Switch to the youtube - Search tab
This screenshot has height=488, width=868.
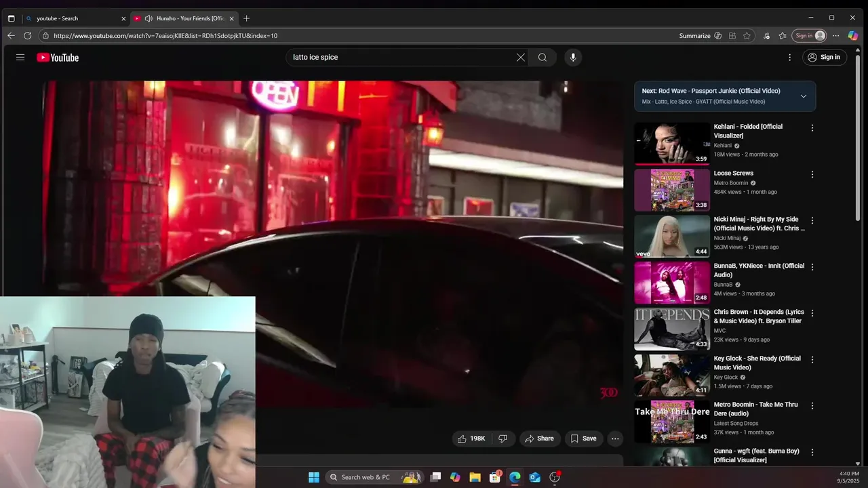[75, 18]
